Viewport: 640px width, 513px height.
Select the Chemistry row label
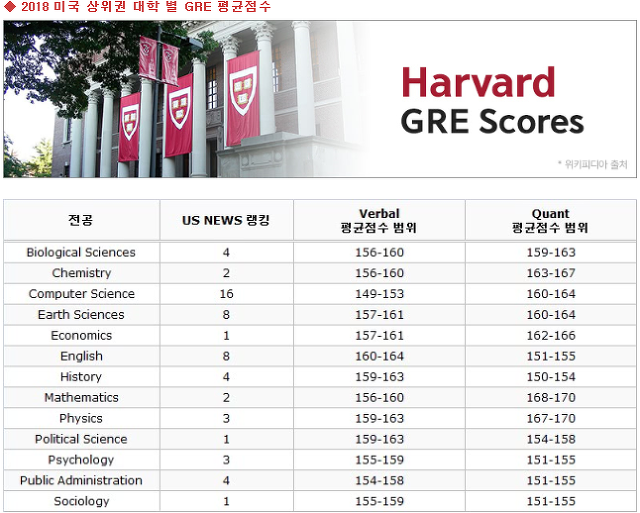point(82,273)
